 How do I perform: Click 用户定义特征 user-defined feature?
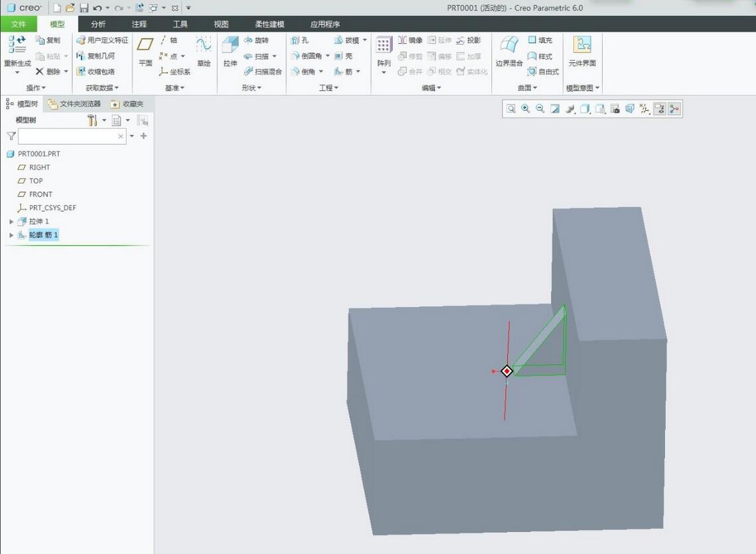pos(102,40)
